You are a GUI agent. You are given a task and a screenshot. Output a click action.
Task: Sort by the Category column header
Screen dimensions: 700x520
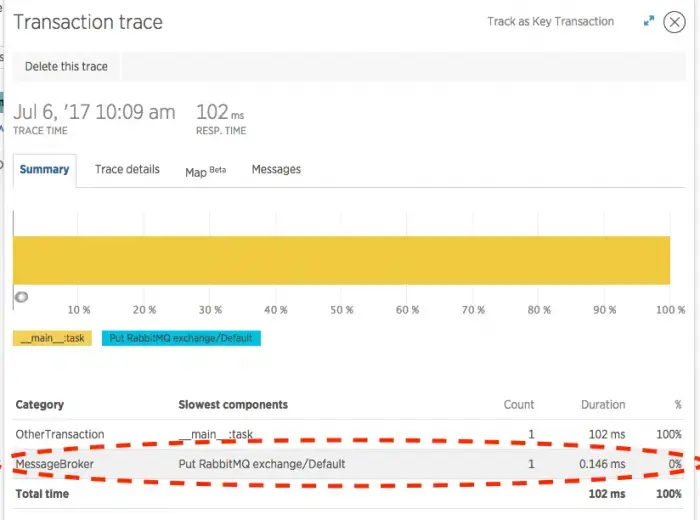pyautogui.click(x=40, y=405)
